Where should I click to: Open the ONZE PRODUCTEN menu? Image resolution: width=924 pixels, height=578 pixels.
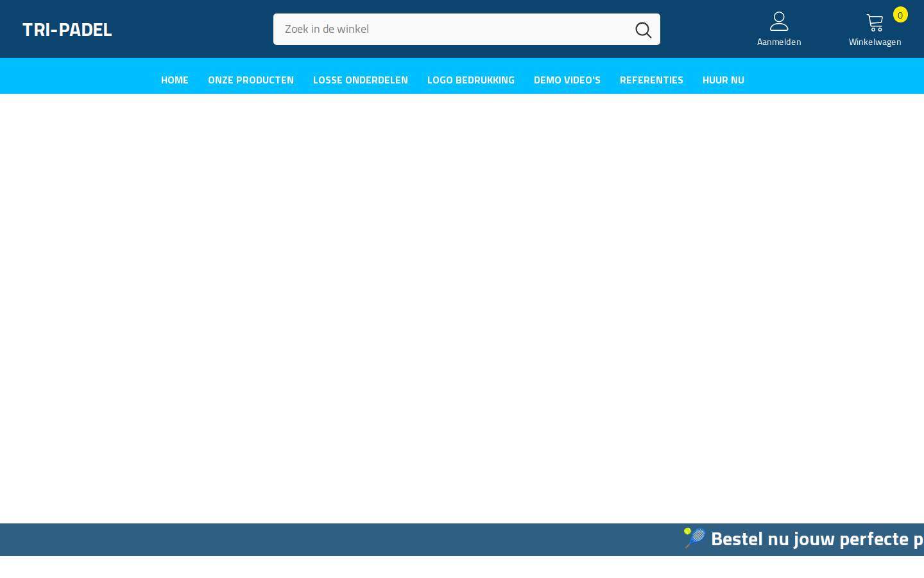(251, 80)
